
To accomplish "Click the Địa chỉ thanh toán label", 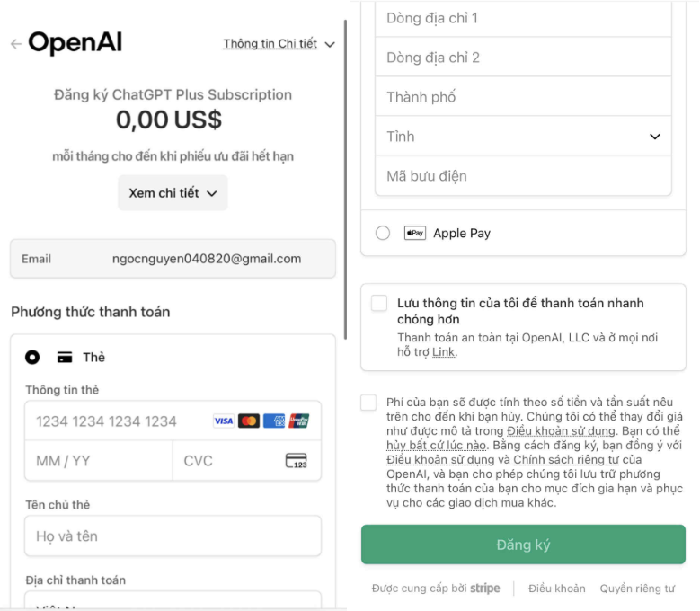I will pyautogui.click(x=75, y=580).
